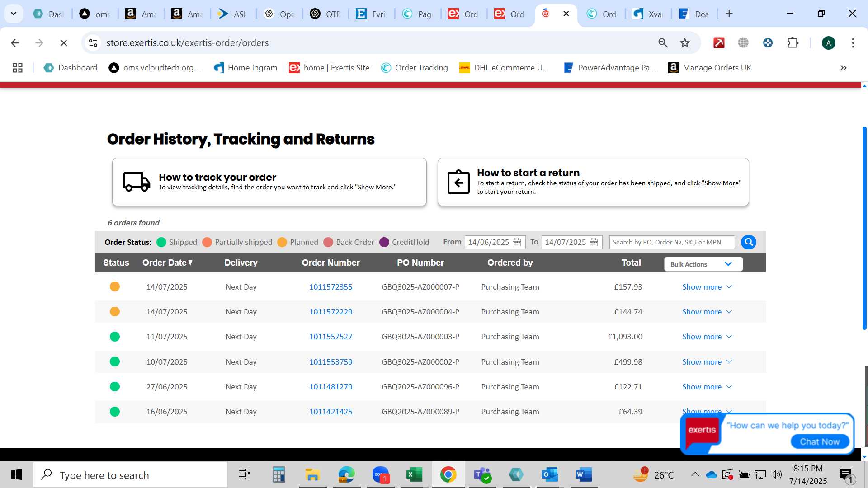The image size is (868, 488).
Task: Click the return box icon
Action: pos(458,182)
